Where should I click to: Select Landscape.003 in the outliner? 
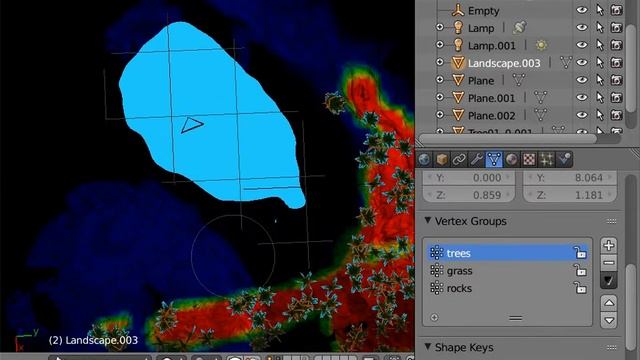[x=504, y=63]
